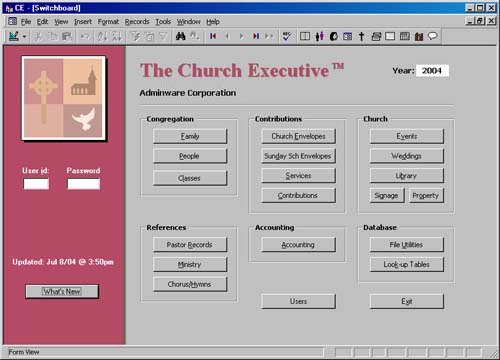Click the table grid toolbar icon
This screenshot has height=360, width=500.
405,36
